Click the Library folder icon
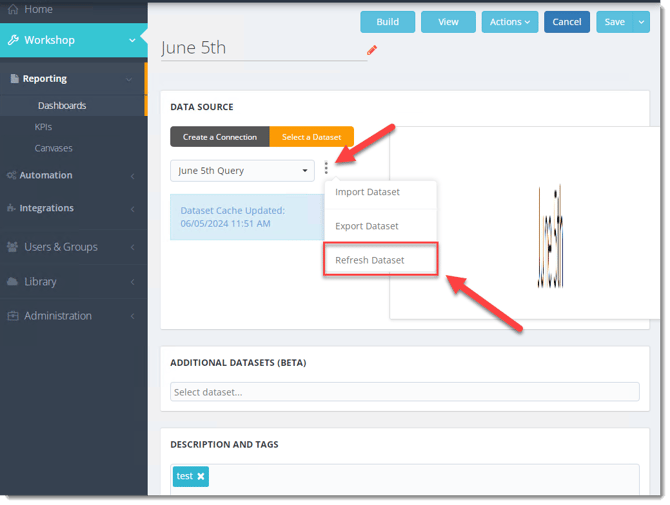The width and height of the screenshot is (670, 505). pyautogui.click(x=13, y=282)
